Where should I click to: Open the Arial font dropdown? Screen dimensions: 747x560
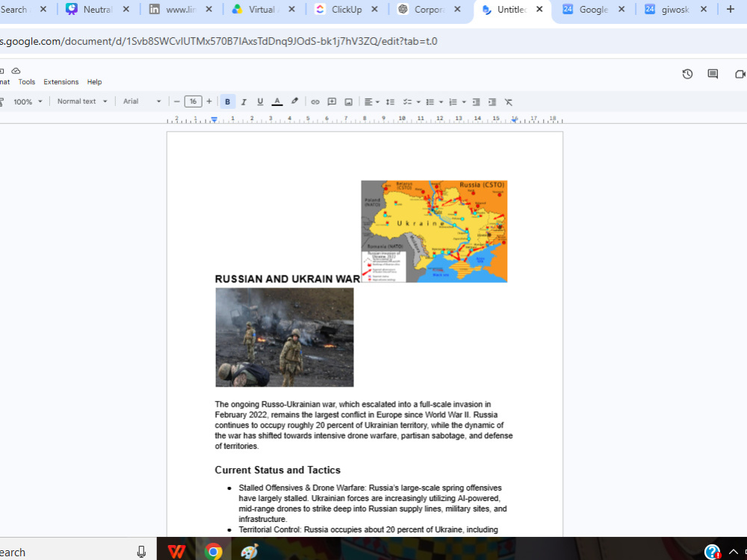(x=141, y=102)
